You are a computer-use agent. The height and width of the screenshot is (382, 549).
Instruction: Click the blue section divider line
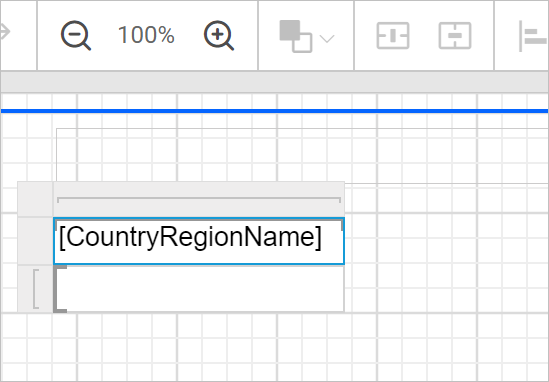[x=274, y=111]
